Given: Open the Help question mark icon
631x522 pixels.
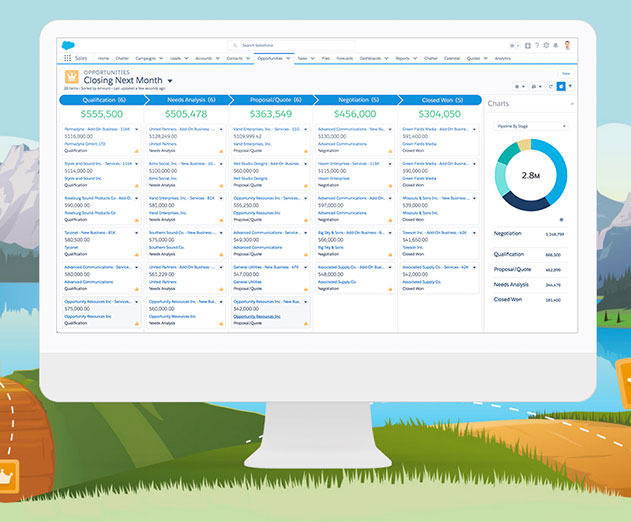Looking at the screenshot, I should pyautogui.click(x=537, y=45).
